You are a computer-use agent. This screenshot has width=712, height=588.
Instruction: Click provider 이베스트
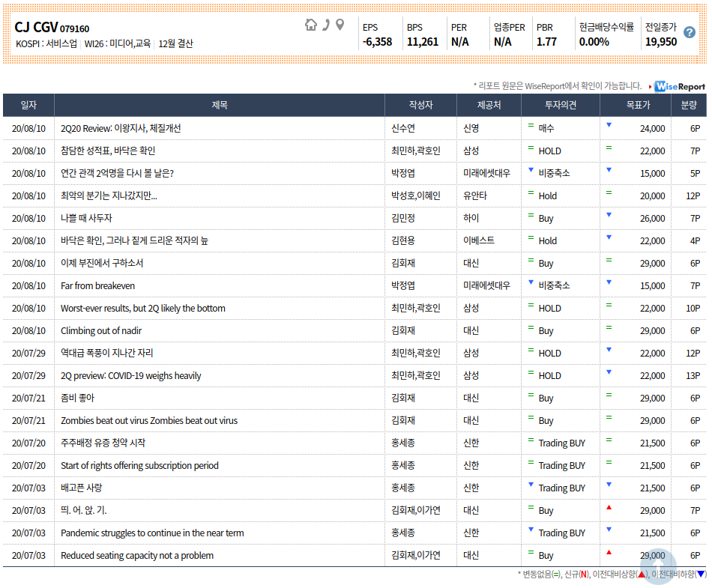[x=479, y=241]
